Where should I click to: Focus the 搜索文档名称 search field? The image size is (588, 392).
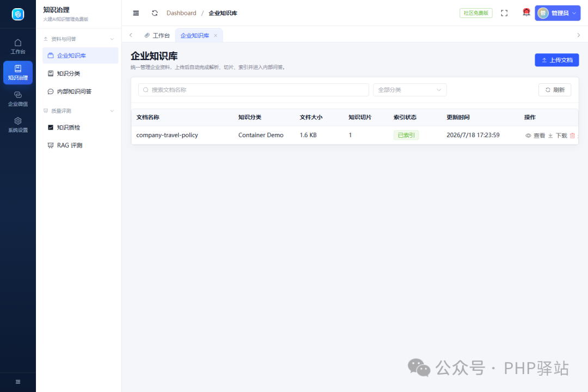coord(254,90)
